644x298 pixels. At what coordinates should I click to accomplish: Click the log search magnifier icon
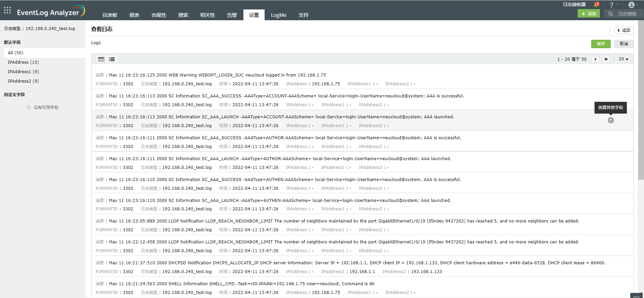[611, 14]
